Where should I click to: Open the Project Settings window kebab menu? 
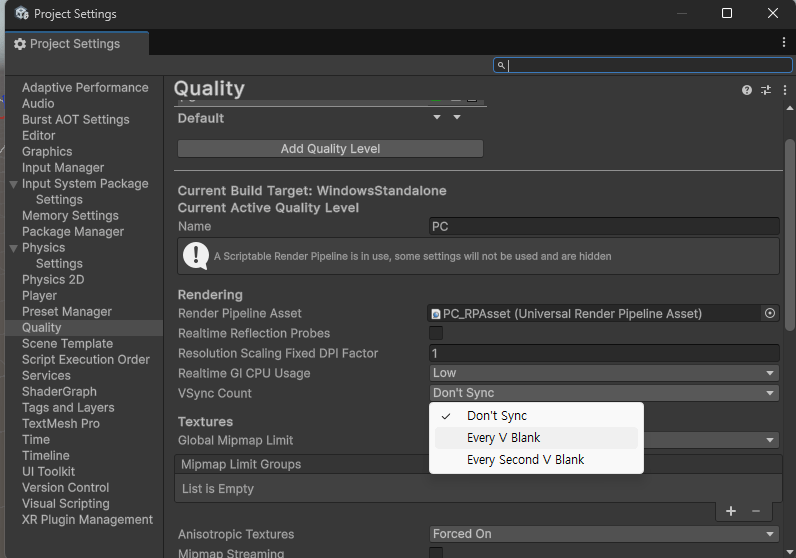coord(784,43)
